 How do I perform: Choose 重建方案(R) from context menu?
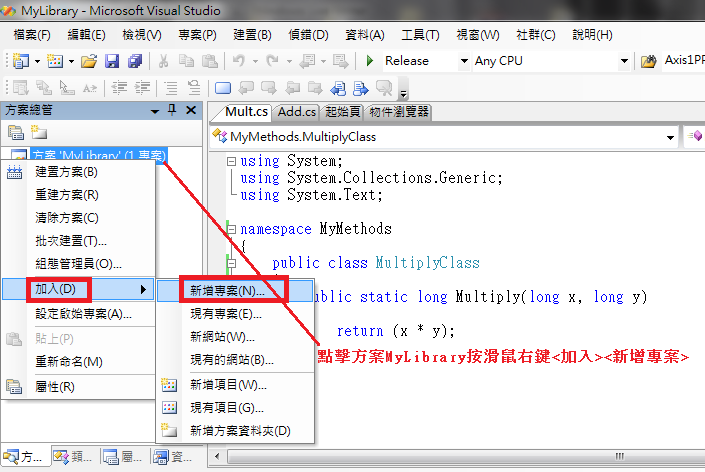pyautogui.click(x=79, y=195)
